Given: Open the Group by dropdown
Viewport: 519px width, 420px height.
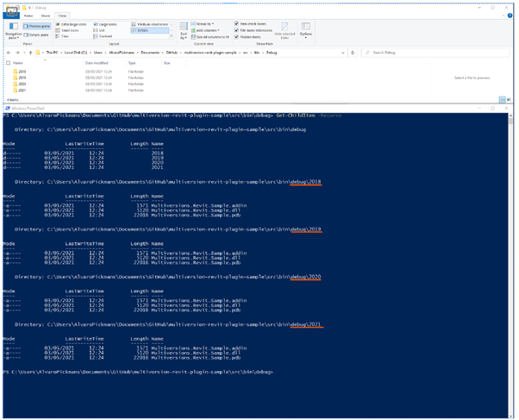Looking at the screenshot, I should coord(203,24).
